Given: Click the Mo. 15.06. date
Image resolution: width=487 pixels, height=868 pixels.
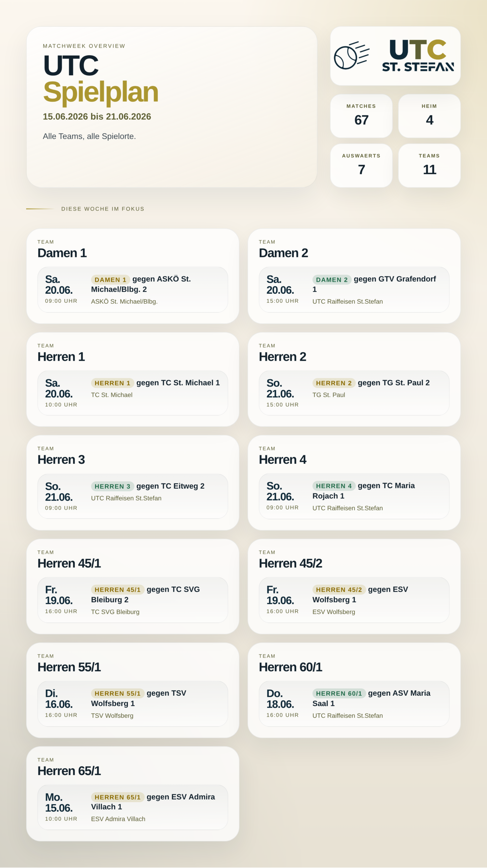Looking at the screenshot, I should [59, 803].
